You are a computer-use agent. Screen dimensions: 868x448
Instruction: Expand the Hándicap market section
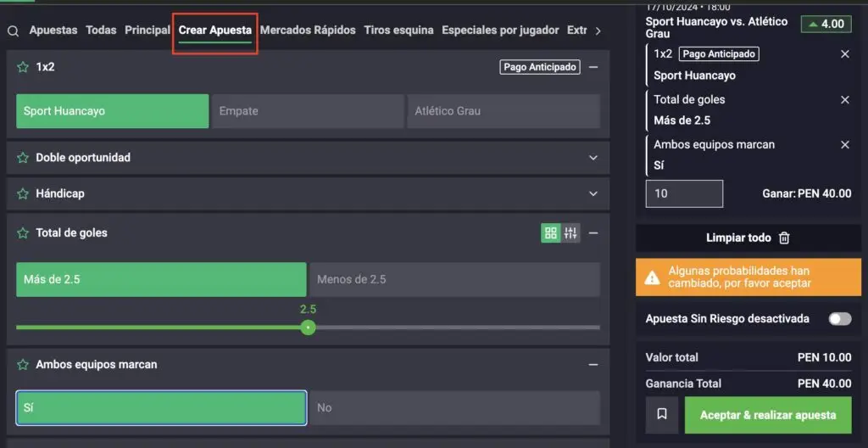[x=593, y=193]
